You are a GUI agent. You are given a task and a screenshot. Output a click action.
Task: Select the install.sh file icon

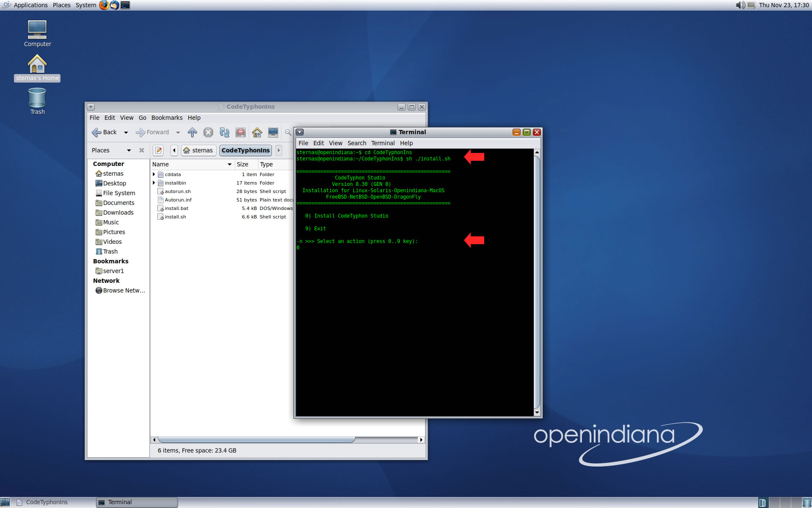tap(161, 217)
